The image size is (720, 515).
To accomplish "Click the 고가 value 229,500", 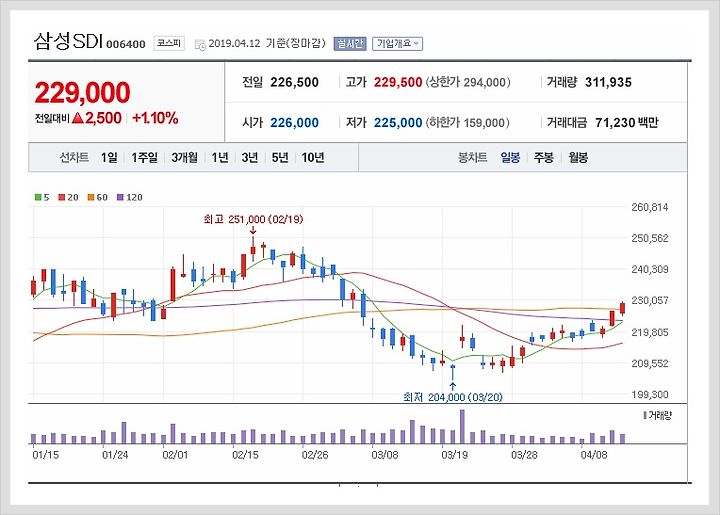I will [398, 83].
